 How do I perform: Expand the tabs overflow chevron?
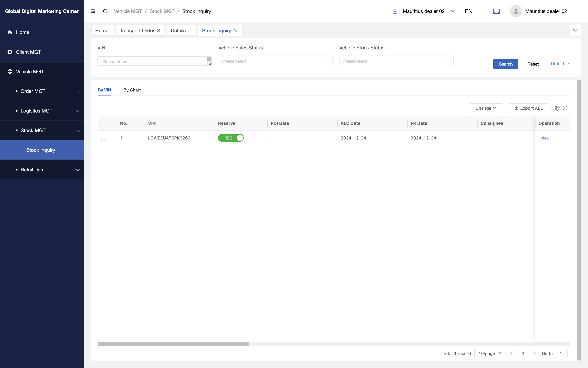pos(575,30)
